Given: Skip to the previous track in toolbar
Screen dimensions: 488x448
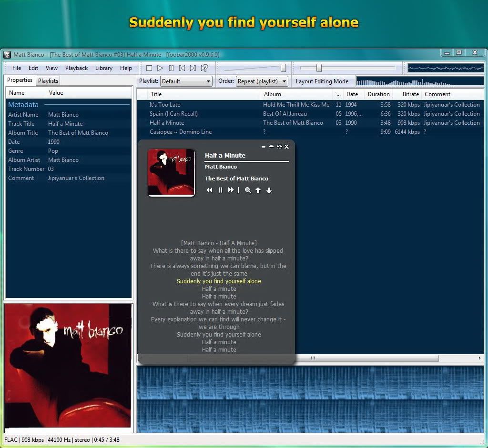Looking at the screenshot, I should 182,68.
